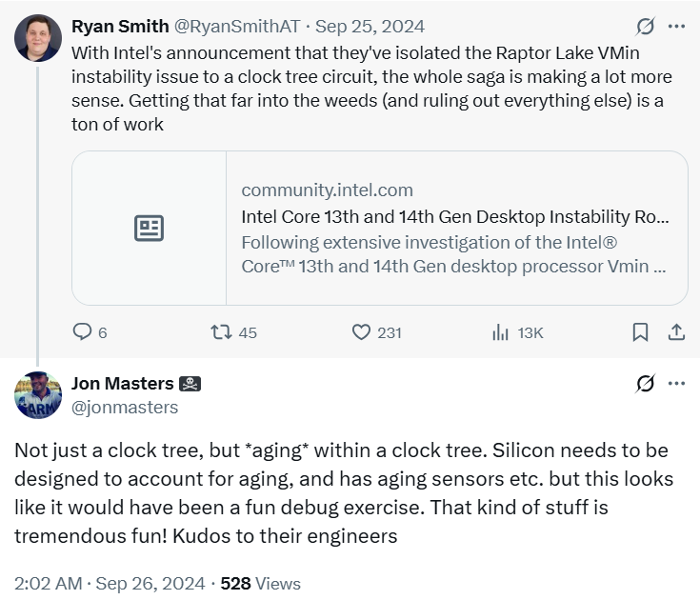700x600 pixels.
Task: Like Ryan Smith's tweet via heart icon
Action: click(x=361, y=332)
